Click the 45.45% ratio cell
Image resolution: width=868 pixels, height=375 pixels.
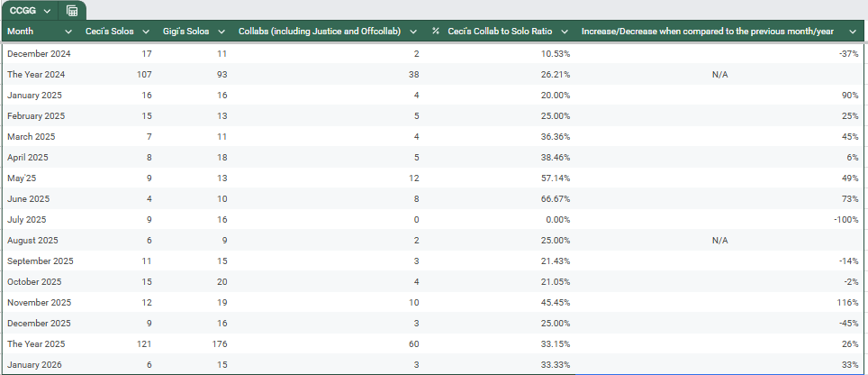coord(556,303)
